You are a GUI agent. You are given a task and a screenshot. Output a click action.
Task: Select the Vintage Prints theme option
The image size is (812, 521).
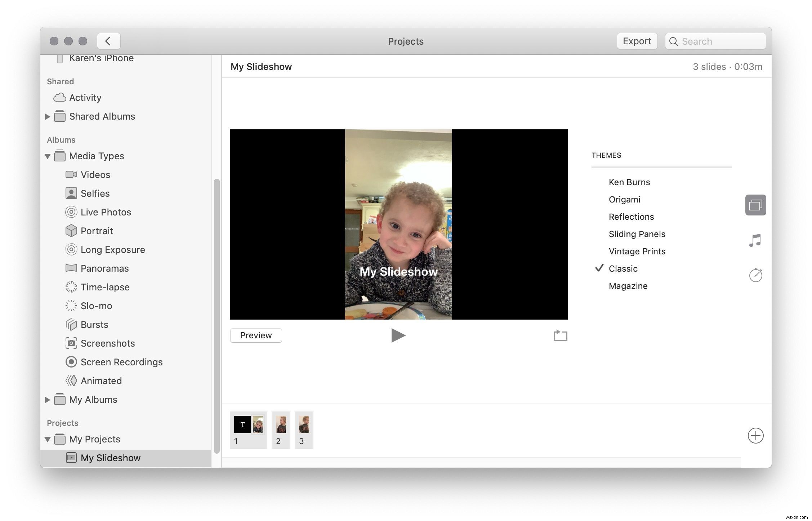pos(637,251)
